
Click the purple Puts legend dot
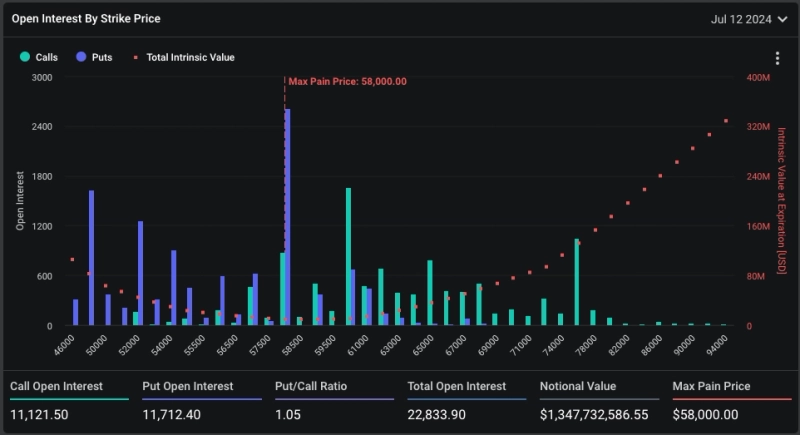(81, 58)
